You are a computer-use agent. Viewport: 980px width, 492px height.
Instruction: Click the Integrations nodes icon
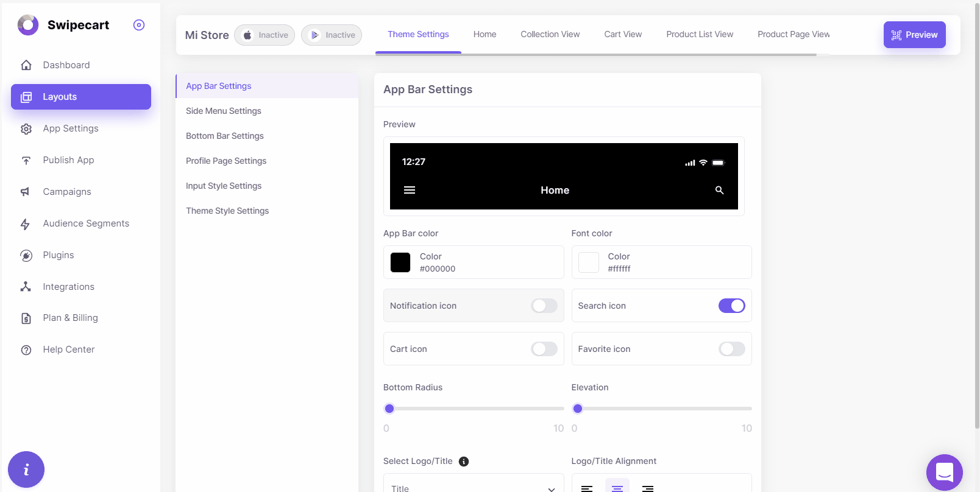(26, 287)
